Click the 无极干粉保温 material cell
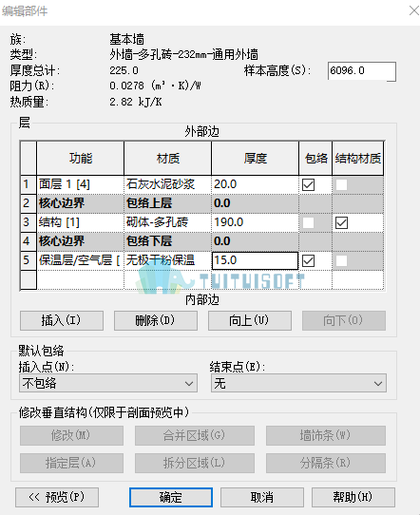Screen dimensions: 420x515 coord(168,260)
